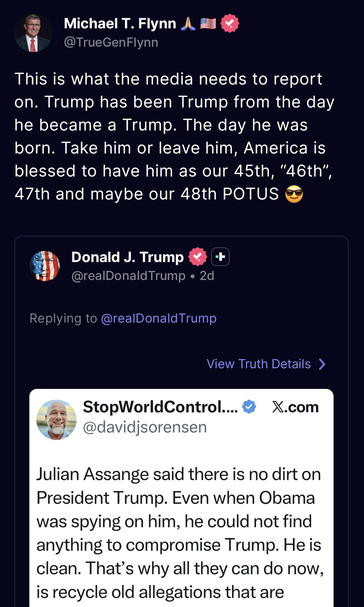Click the praying hands emoji next to Flynn's name
Screen dimensions: 364x607
click(189, 23)
